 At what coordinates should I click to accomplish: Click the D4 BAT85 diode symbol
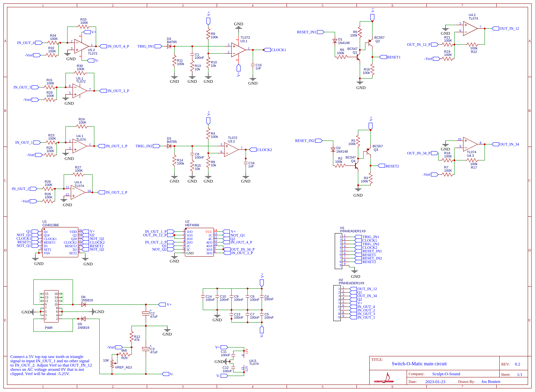pos(169,46)
